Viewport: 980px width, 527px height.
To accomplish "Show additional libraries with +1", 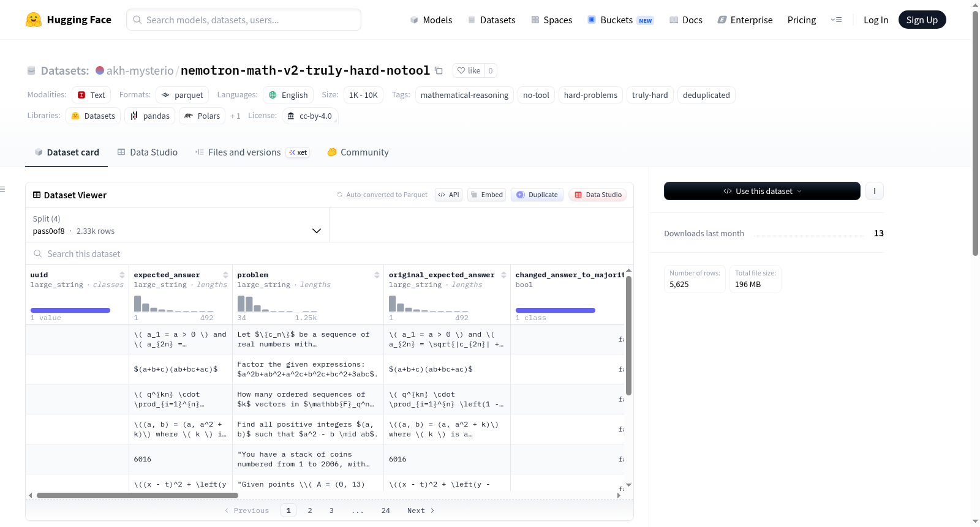I will [x=235, y=116].
